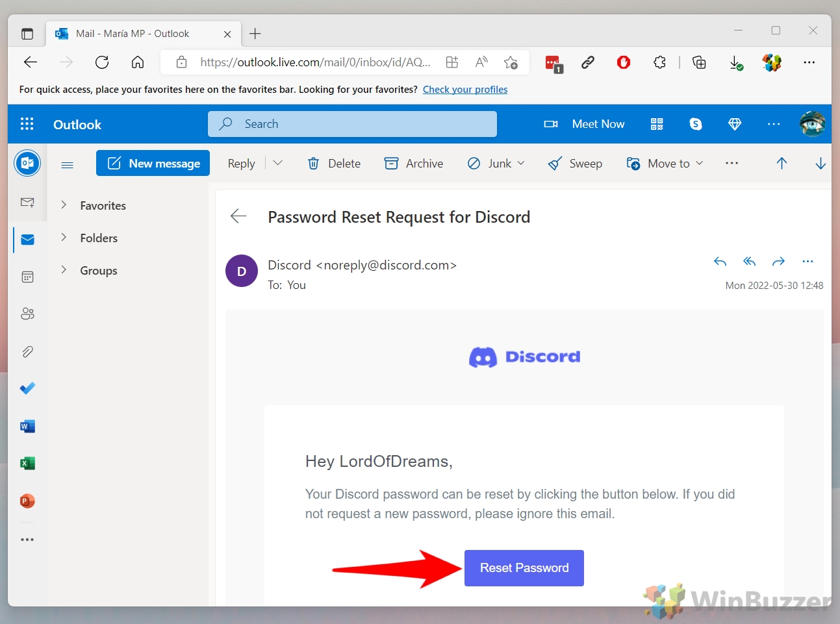This screenshot has width=840, height=624.
Task: Open the Files paperclip icon
Action: point(27,352)
